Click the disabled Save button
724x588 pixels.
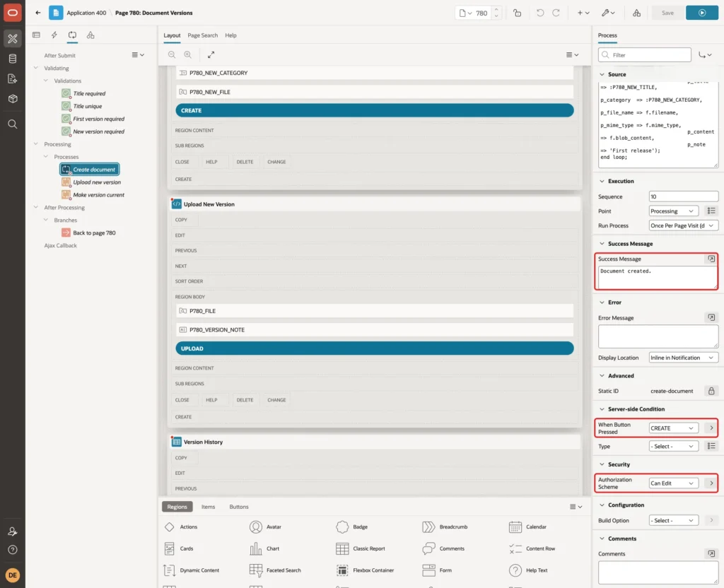(x=667, y=13)
